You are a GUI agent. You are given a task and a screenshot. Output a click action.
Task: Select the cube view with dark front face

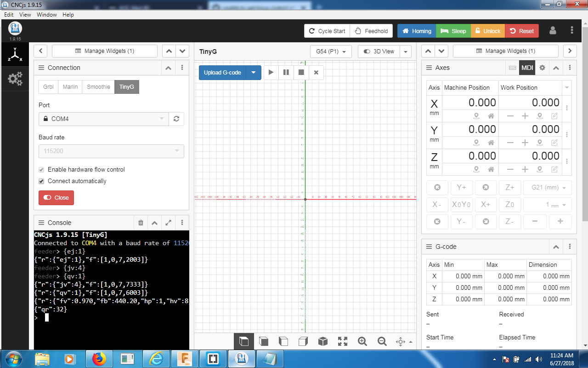click(264, 341)
